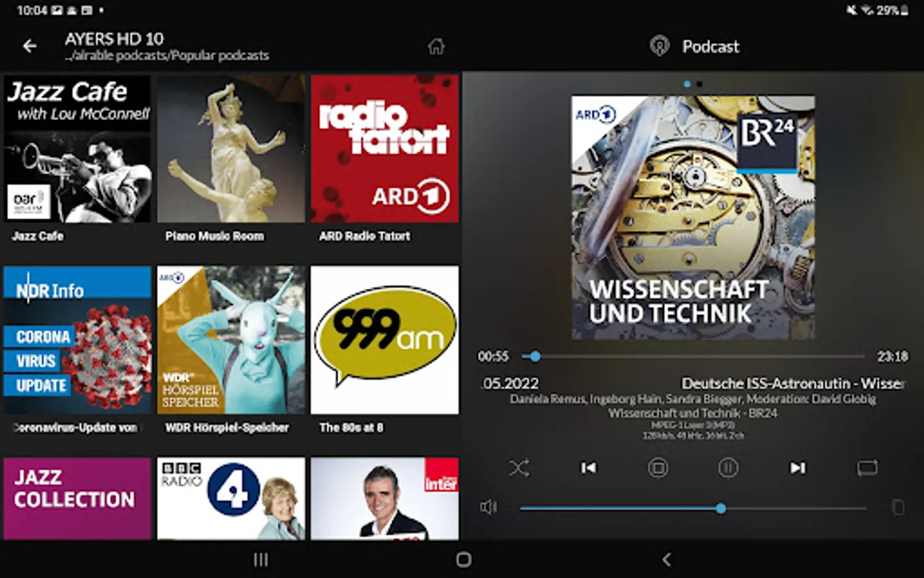Open the BBC Radio 4 tile

pos(231,498)
